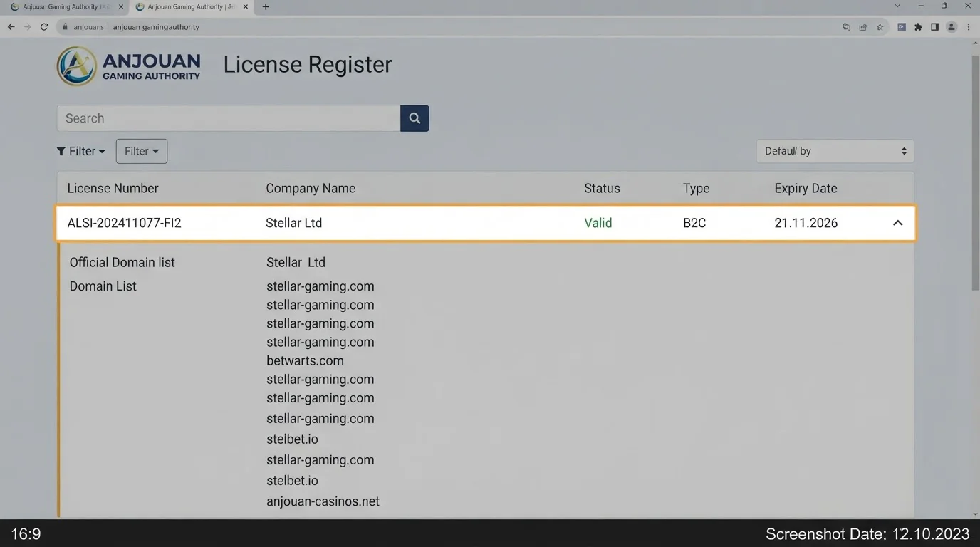Collapse the Stellar Ltd row chevron
980x547 pixels.
click(x=897, y=223)
